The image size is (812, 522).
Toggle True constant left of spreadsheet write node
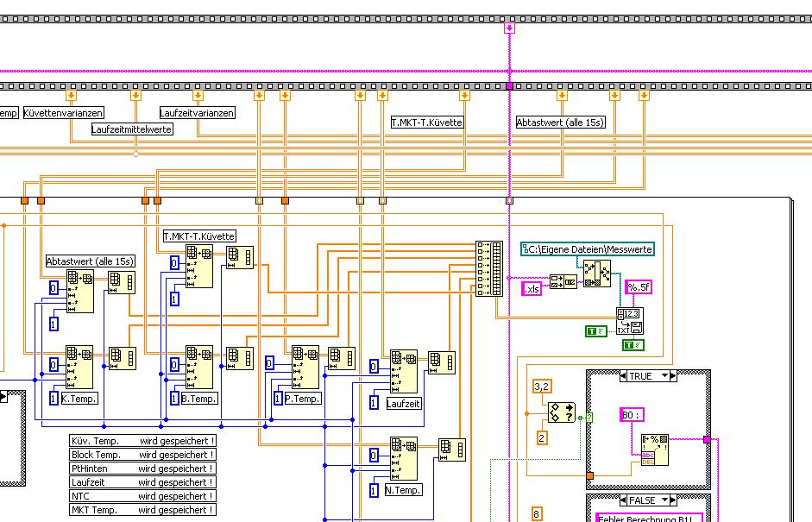point(596,331)
